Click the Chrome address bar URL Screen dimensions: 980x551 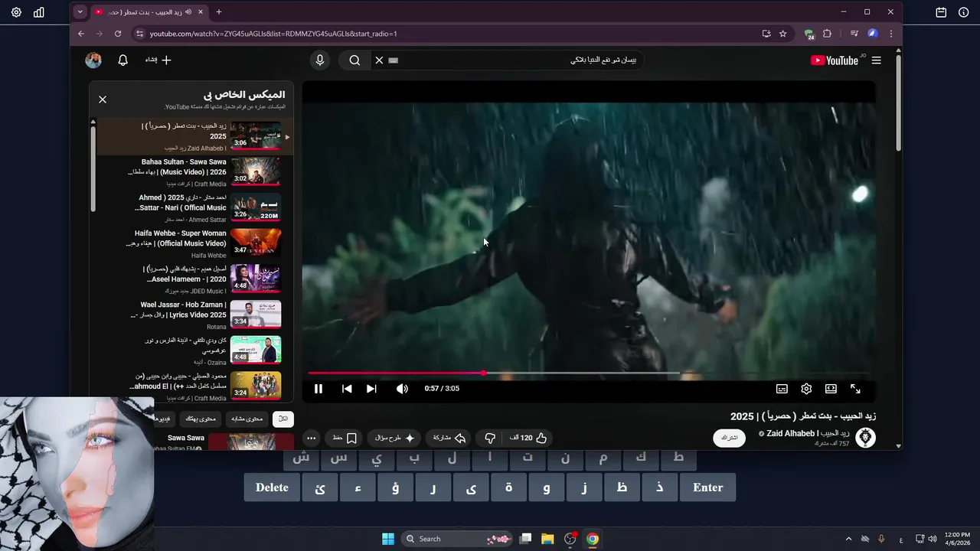point(273,34)
